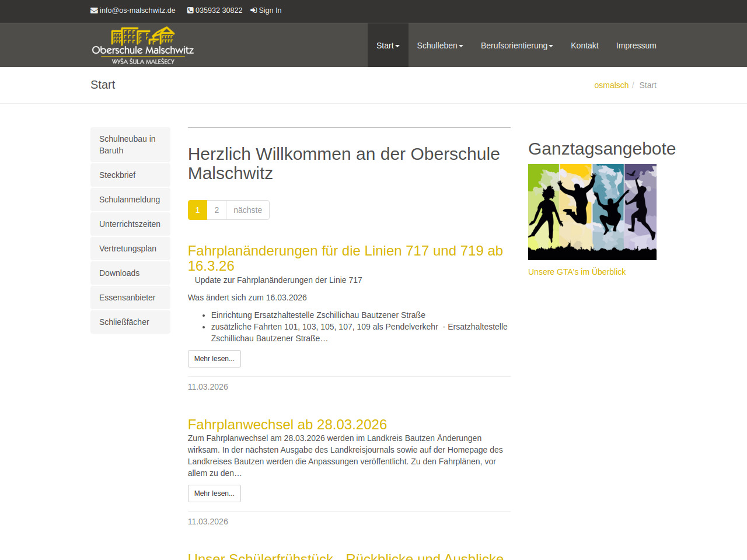Go to pagination page 2
The image size is (747, 560).
pos(217,210)
